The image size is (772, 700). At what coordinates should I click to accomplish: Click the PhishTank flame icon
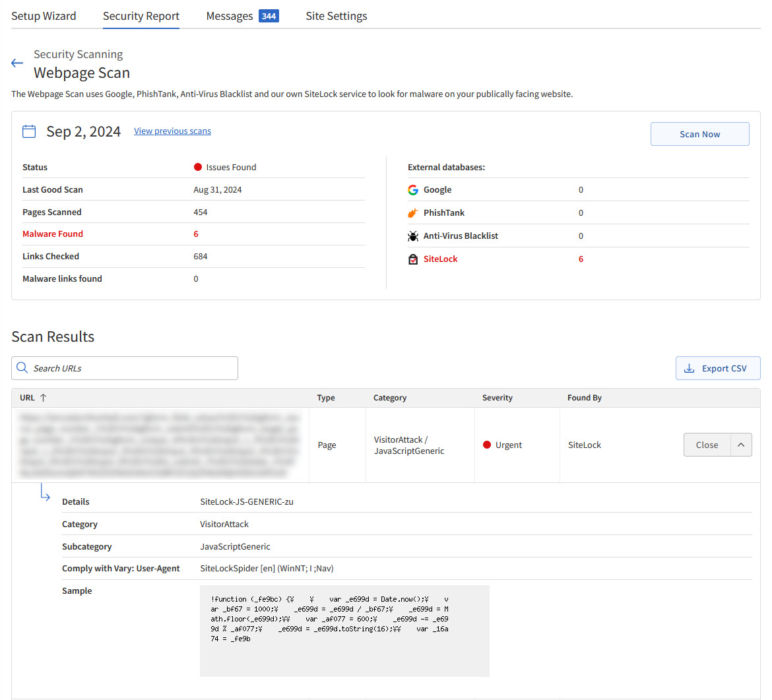coord(413,213)
